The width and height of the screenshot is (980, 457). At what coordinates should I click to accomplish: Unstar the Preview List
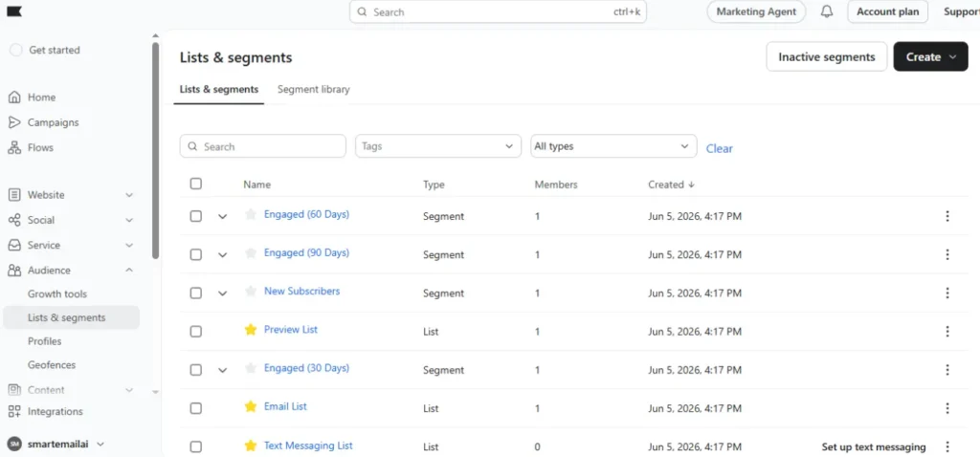pos(251,330)
